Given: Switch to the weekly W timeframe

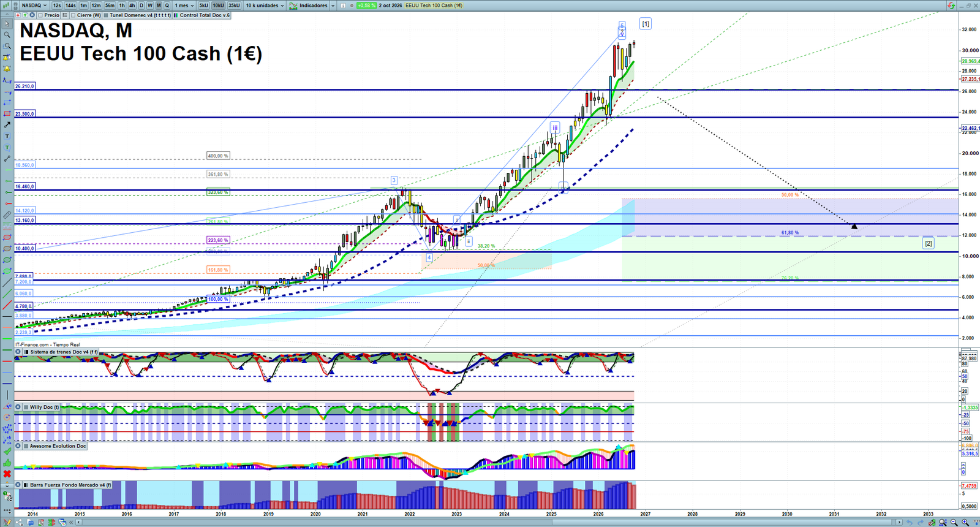Looking at the screenshot, I should (150, 6).
